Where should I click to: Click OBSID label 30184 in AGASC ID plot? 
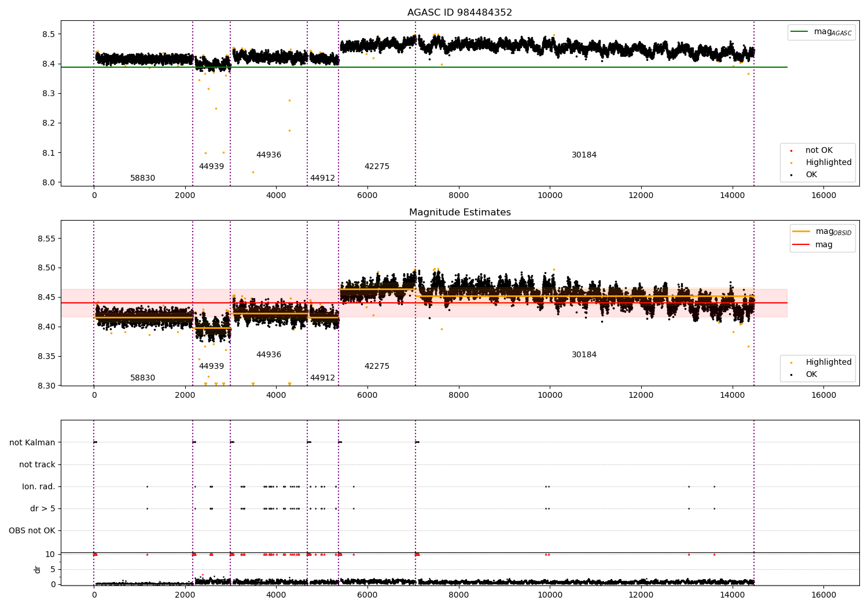[x=584, y=155]
